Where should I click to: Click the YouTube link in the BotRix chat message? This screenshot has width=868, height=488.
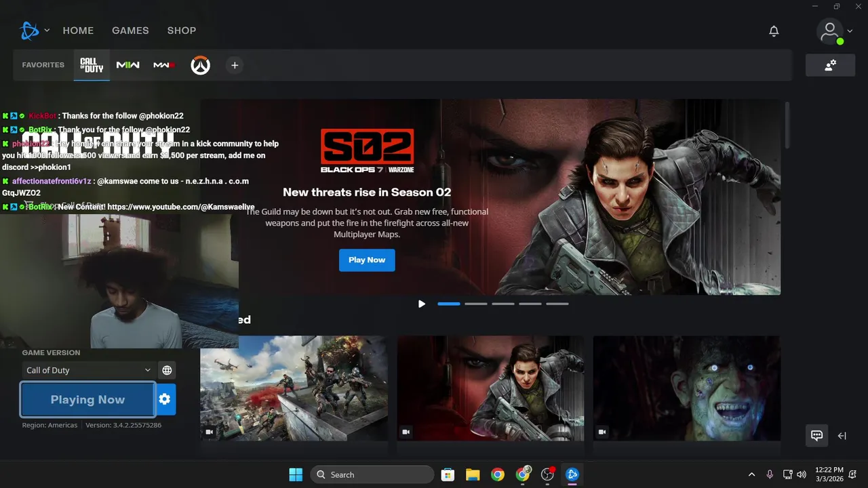181,207
